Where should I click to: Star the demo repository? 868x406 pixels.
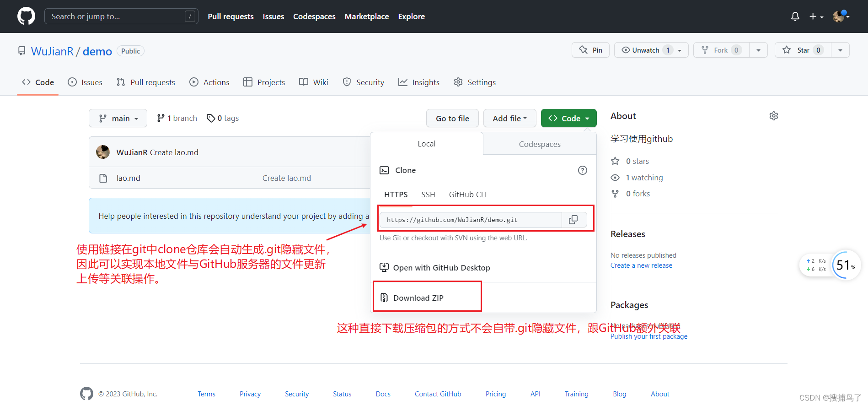tap(803, 50)
